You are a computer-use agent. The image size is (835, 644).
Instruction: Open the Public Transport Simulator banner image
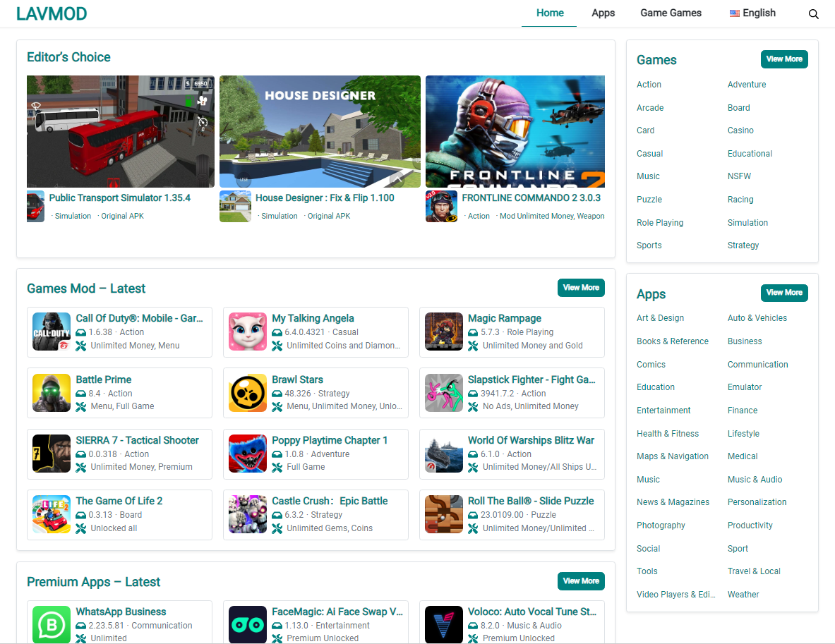click(x=121, y=131)
